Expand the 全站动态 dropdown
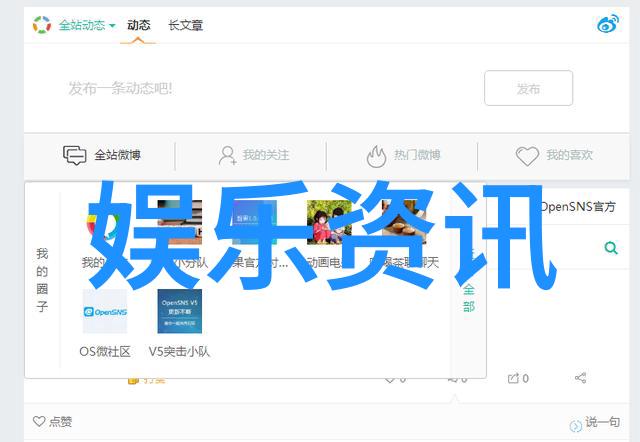The width and height of the screenshot is (640, 442). tap(87, 25)
